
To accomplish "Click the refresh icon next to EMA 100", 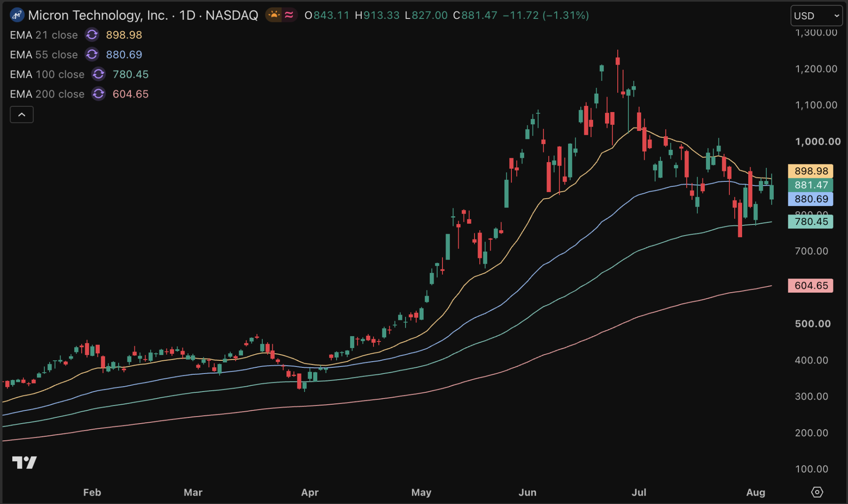I will click(98, 74).
